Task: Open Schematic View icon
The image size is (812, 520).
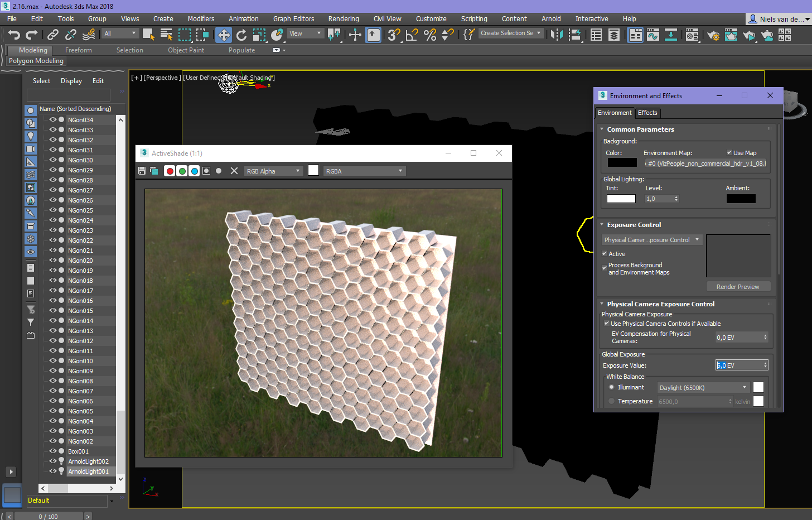Action: click(671, 35)
